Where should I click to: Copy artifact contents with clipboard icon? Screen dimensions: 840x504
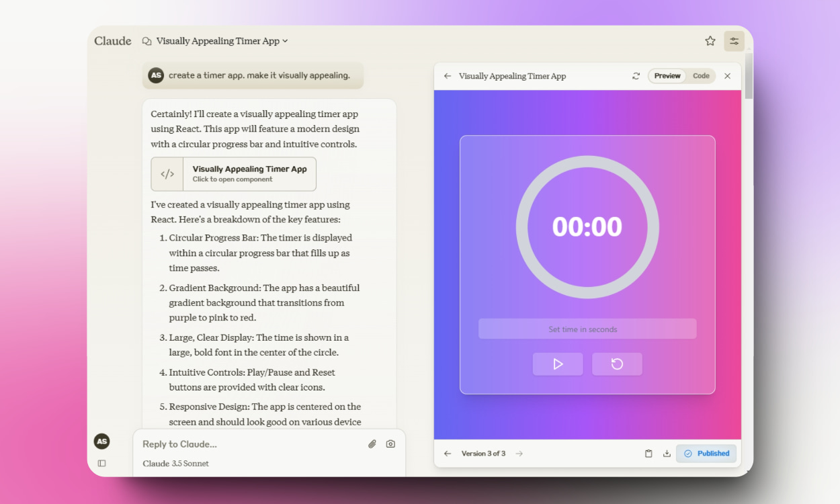[648, 454]
